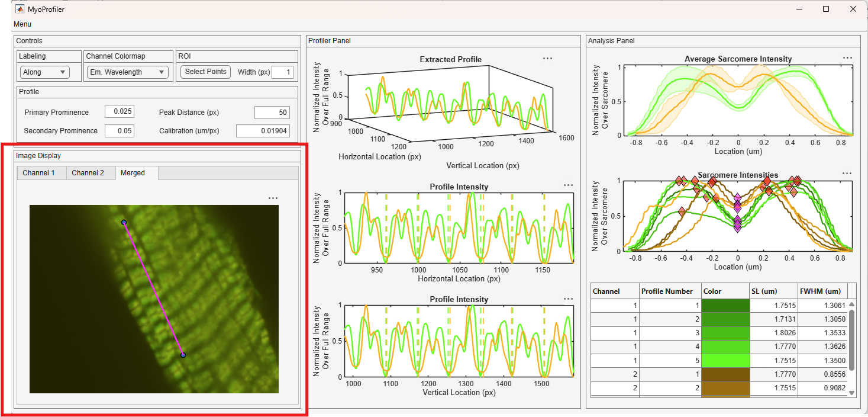Image resolution: width=868 pixels, height=417 pixels.
Task: Expand the Labeling 'Along' dropdown
Action: [x=45, y=72]
